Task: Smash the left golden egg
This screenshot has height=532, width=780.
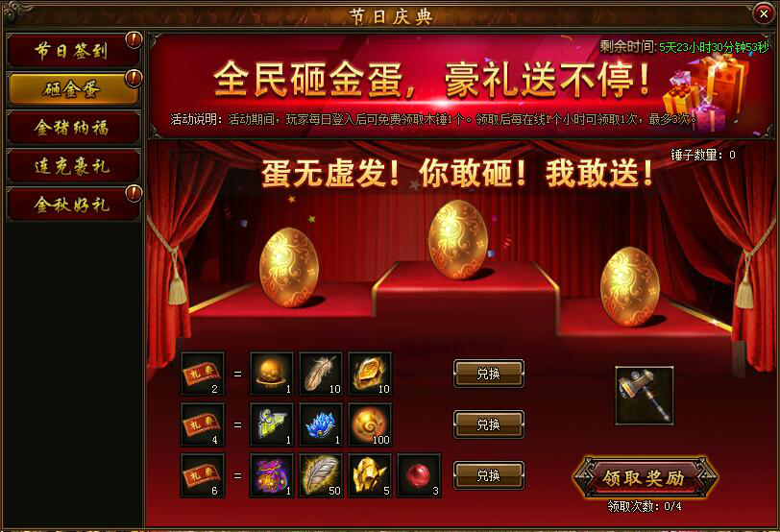Action: tap(289, 267)
